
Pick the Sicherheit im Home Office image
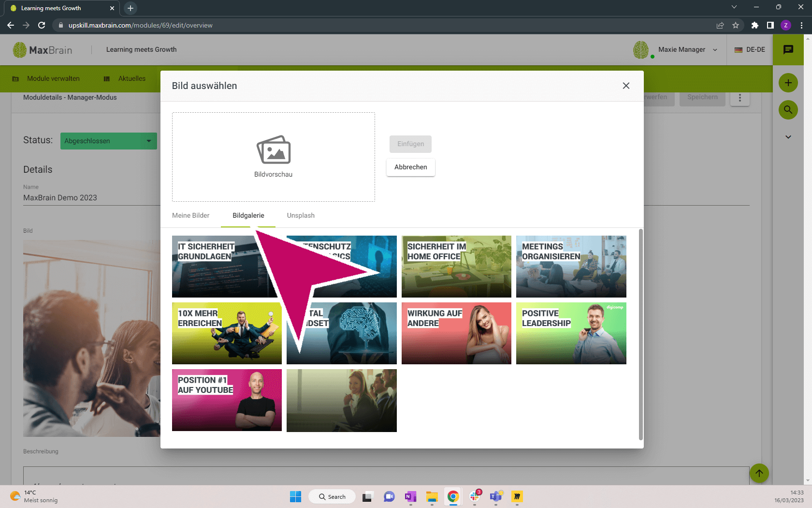tap(456, 267)
